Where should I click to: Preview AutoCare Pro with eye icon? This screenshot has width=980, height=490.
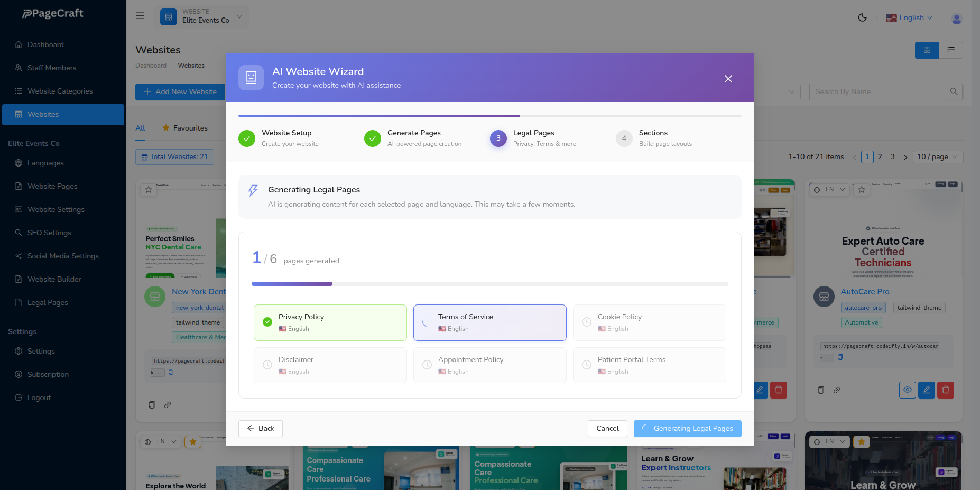907,390
